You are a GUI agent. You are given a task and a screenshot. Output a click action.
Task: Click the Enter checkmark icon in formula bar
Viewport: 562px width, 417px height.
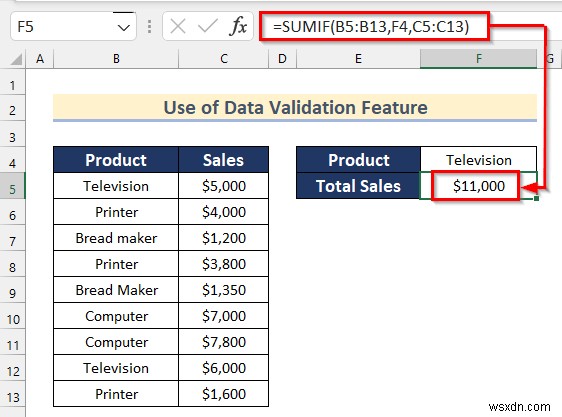pos(208,27)
